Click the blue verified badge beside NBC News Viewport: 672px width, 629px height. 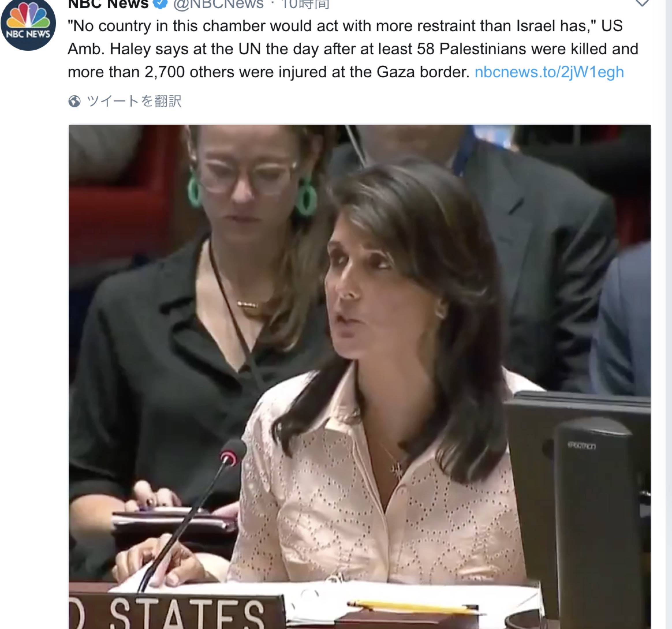161,4
